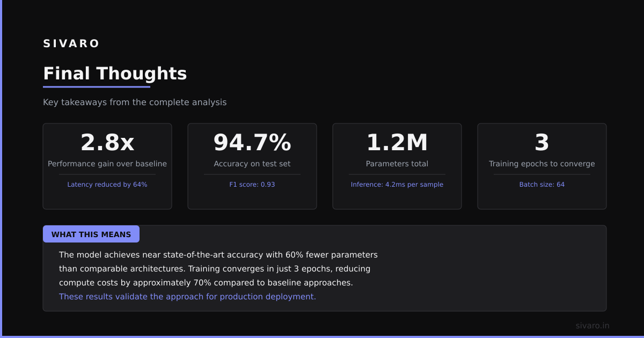Select the Batch size: 64 note
The height and width of the screenshot is (338, 644).
pos(542,185)
